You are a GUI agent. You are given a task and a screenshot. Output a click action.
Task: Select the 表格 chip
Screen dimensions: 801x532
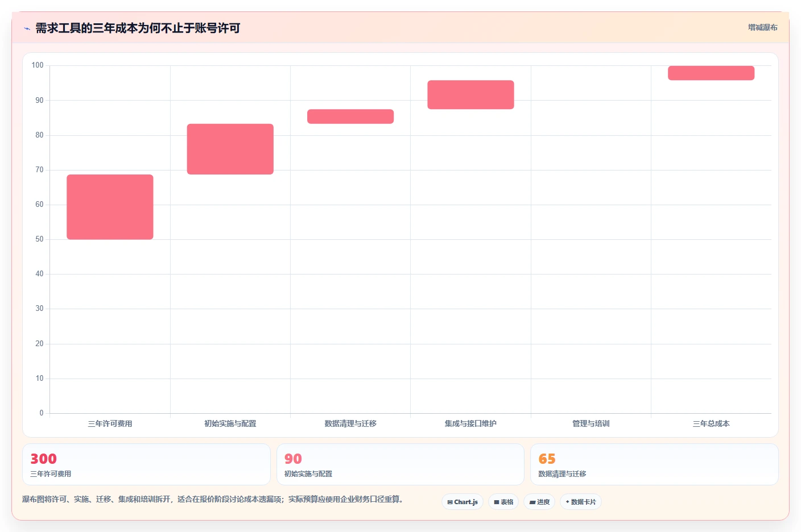pyautogui.click(x=503, y=502)
